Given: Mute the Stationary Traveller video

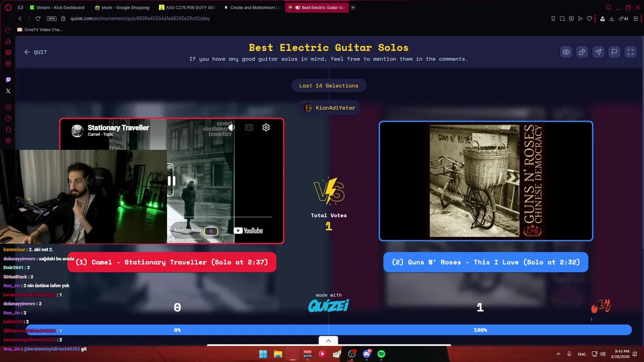Looking at the screenshot, I should click(x=231, y=128).
